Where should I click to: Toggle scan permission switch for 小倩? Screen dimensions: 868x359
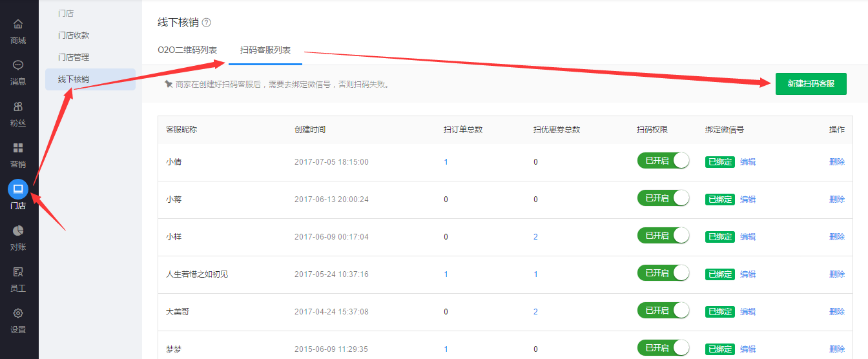coord(663,161)
